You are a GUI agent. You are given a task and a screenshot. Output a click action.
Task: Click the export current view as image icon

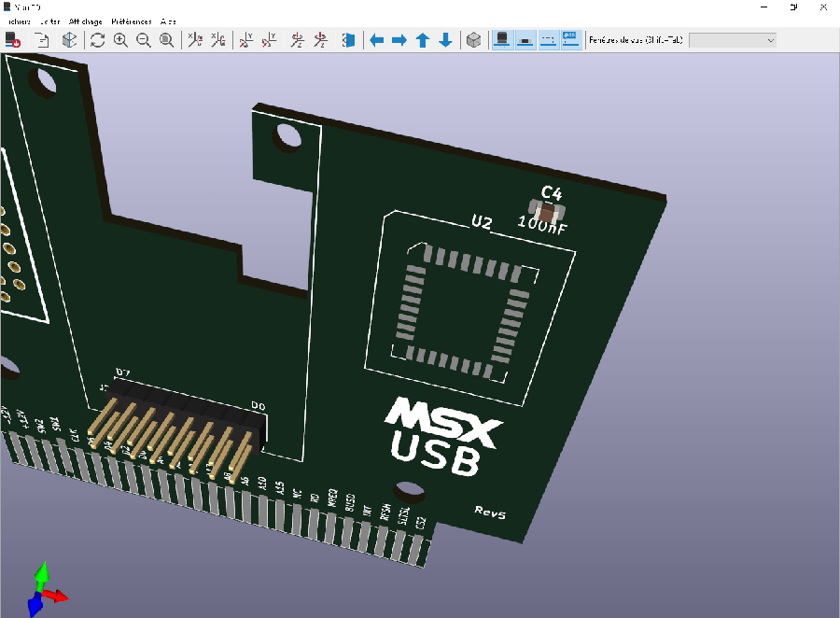[x=13, y=40]
